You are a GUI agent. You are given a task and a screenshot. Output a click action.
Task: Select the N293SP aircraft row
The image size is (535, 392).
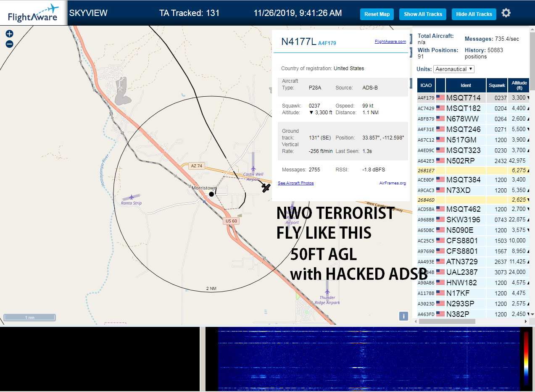click(473, 304)
